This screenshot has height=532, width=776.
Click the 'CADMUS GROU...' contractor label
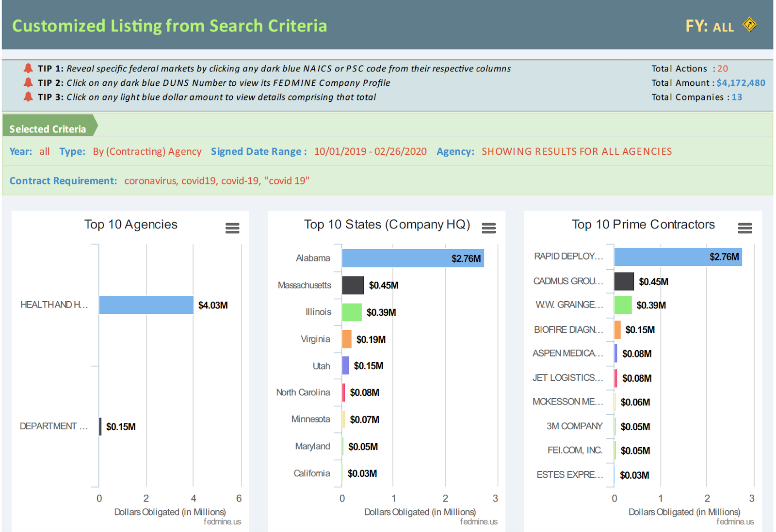(x=568, y=281)
